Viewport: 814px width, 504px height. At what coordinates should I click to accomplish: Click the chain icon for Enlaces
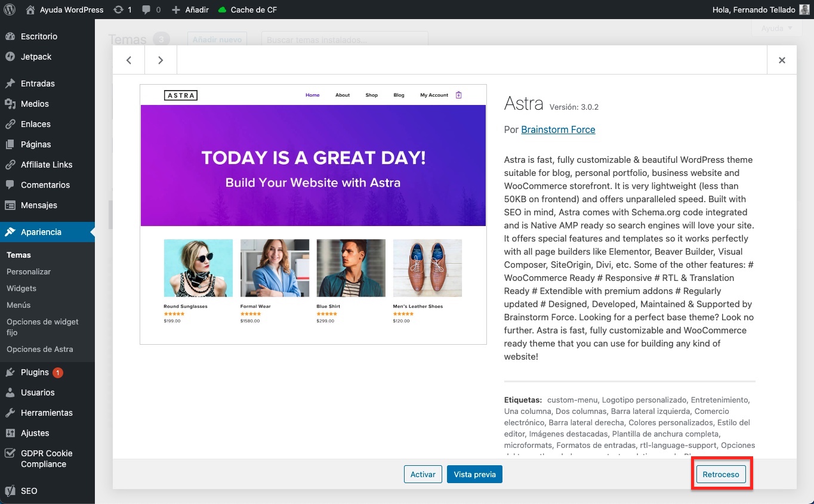point(10,124)
